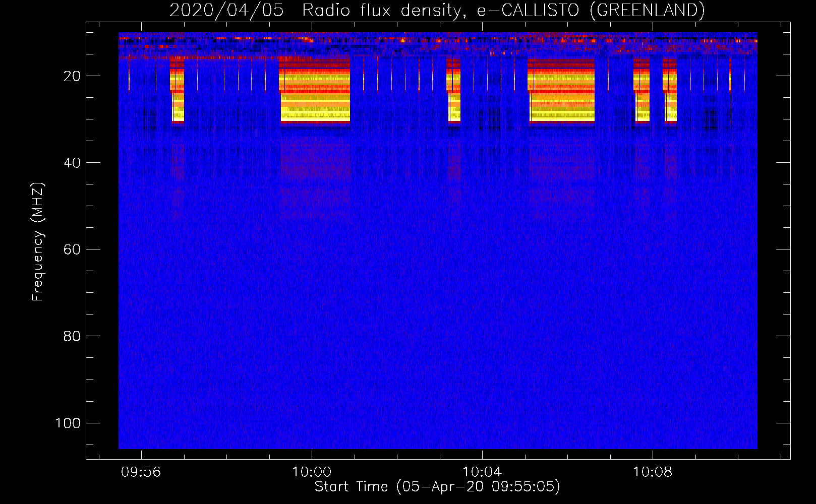Image resolution: width=816 pixels, height=504 pixels.
Task: Click the "Frequency (MHZ)" axis label
Action: (x=38, y=242)
